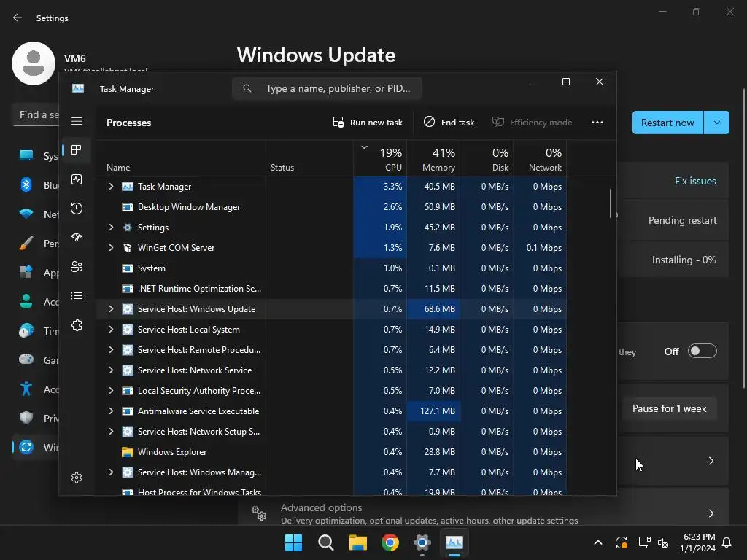Click the Efficiency mode leaf icon
Screen dimensions: 747x560
pyautogui.click(x=498, y=122)
